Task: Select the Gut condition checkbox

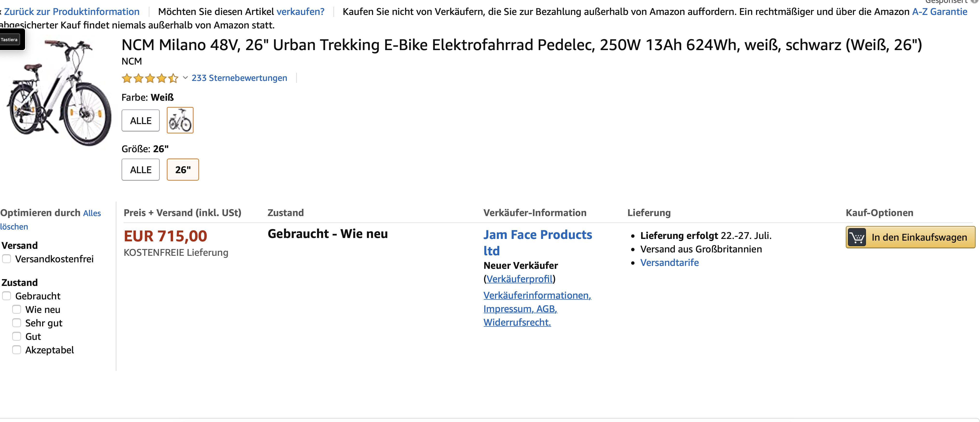Action: coord(17,336)
